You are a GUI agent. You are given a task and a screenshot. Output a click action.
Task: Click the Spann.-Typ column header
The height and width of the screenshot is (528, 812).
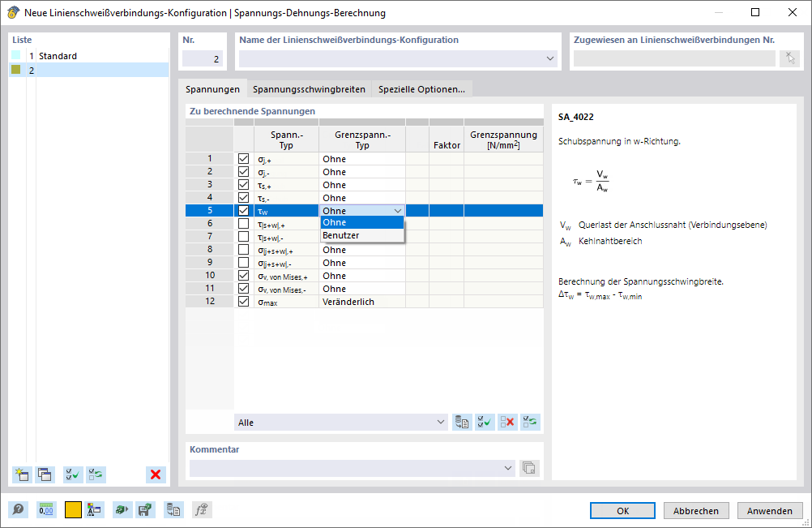[286, 139]
